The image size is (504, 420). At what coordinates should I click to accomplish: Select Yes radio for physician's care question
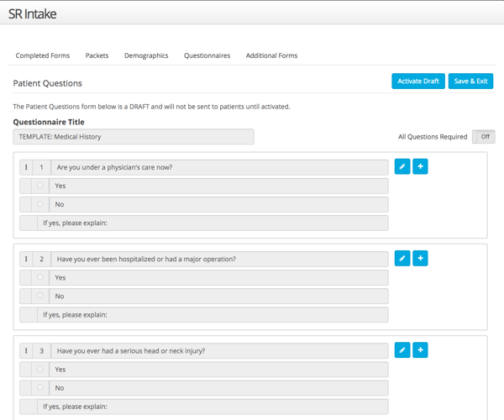(x=39, y=186)
